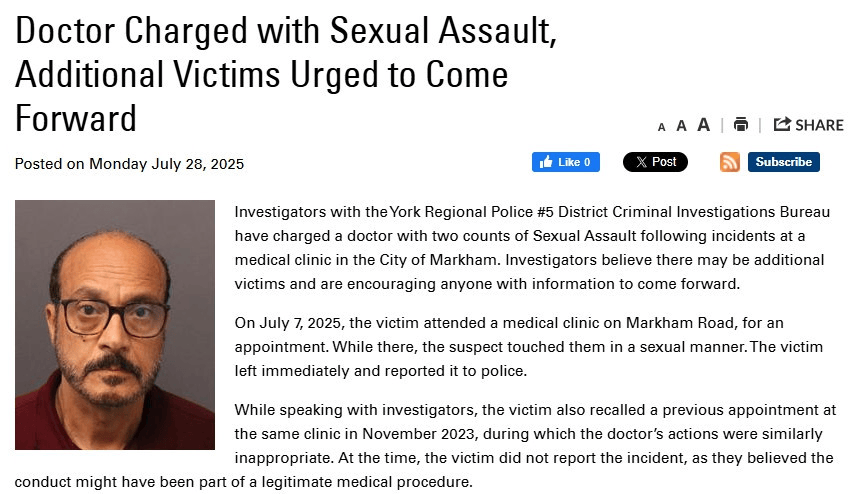Screen dimensions: 858x494
Task: Click the paragraph starting On July 7
Action: click(529, 347)
